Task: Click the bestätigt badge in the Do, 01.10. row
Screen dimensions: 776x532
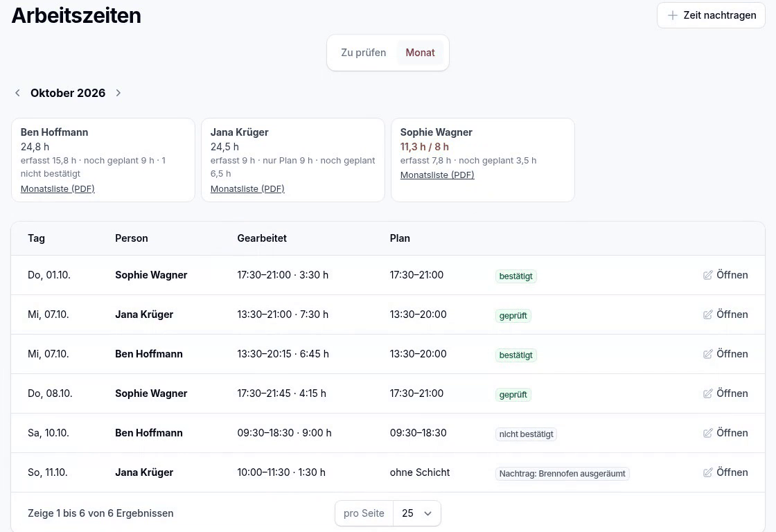Action: 515,276
